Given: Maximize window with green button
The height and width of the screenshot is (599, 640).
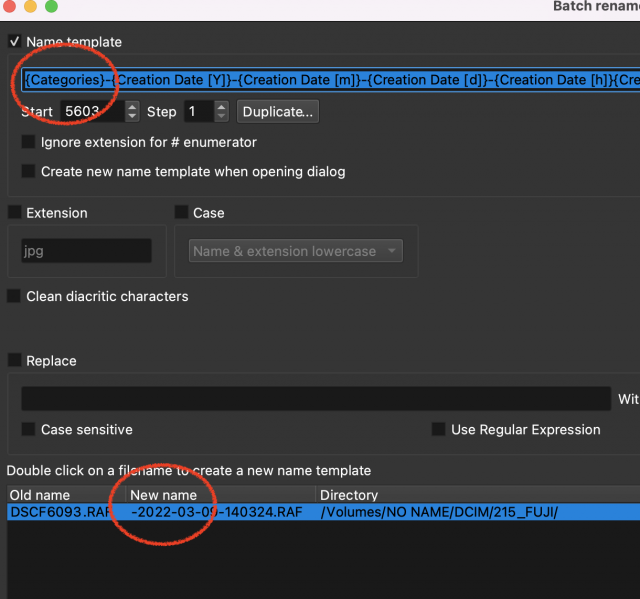Looking at the screenshot, I should pos(51,6).
